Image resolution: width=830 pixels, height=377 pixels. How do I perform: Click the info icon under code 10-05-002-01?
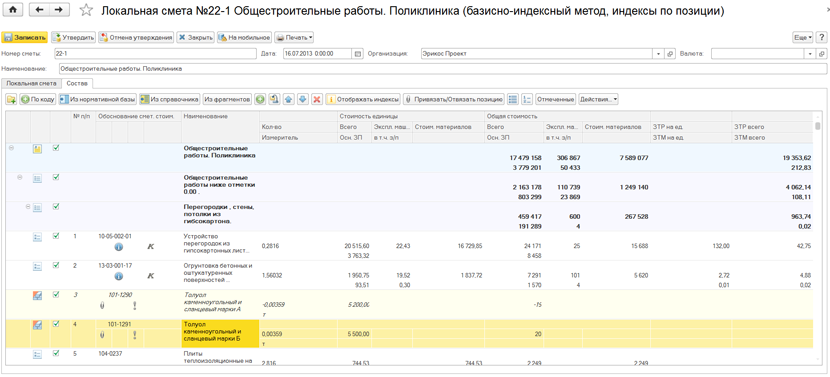point(119,246)
